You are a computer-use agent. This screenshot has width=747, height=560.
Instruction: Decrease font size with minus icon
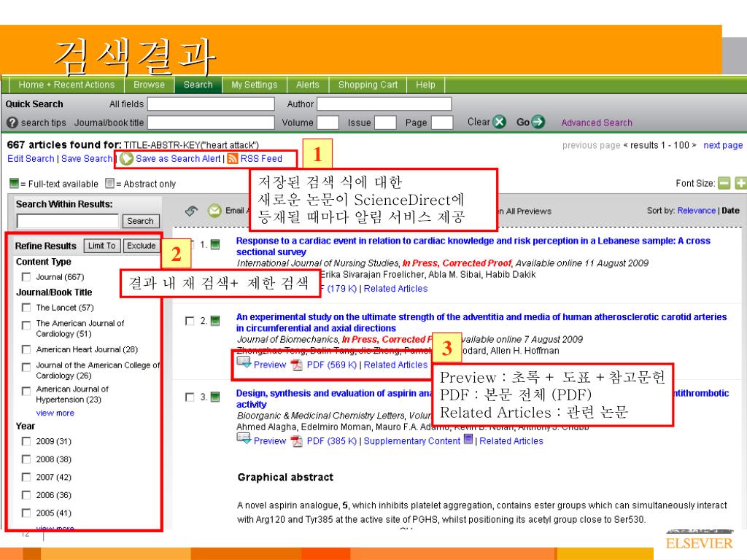click(724, 183)
